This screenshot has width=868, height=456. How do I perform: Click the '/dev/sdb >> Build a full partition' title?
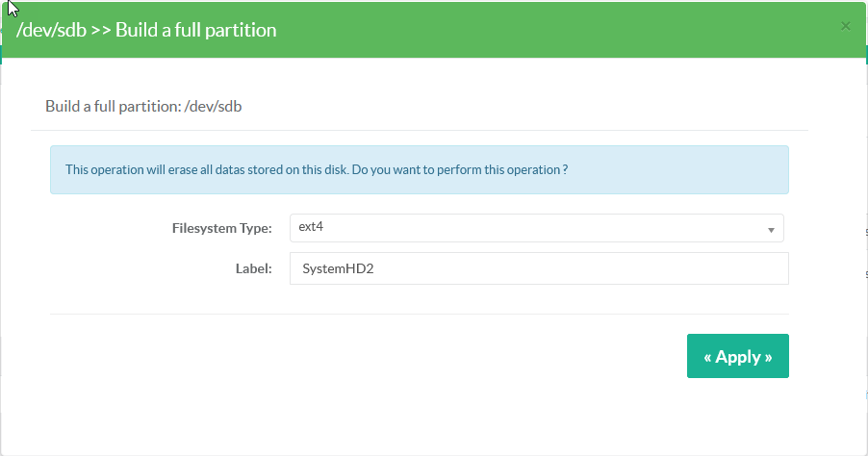tap(146, 30)
